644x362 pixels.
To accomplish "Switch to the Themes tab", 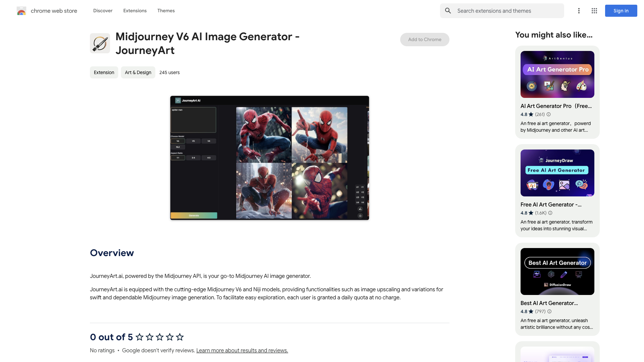I will (166, 11).
